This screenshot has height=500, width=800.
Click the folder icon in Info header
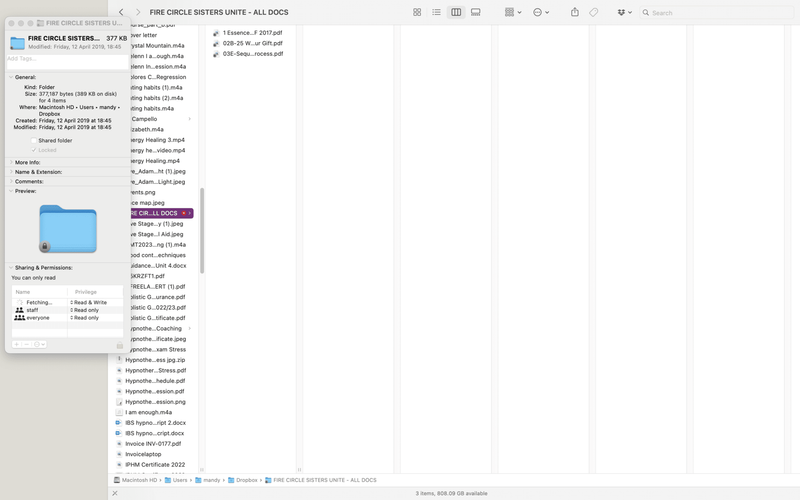(17, 42)
